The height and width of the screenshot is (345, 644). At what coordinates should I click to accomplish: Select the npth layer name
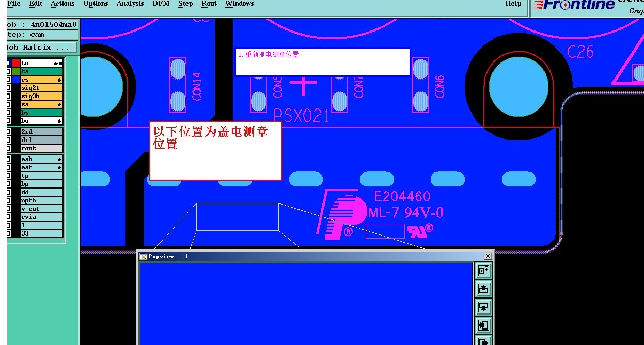[x=41, y=200]
